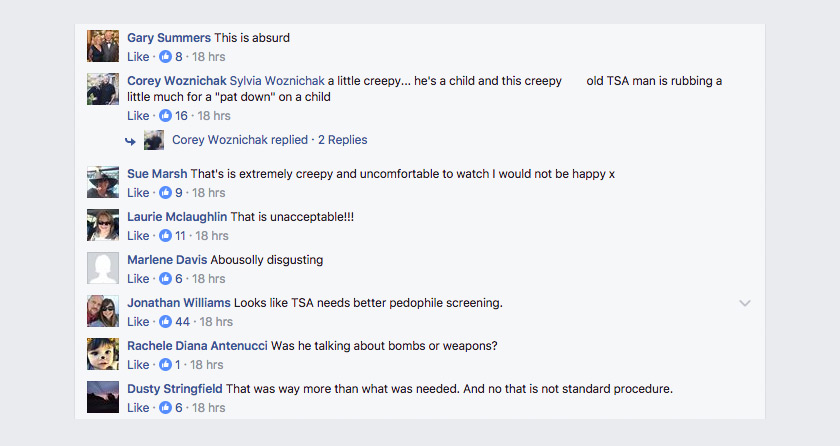Click the reply arrow icon beside Corey's replies
Viewport: 840px width, 446px height.
coord(130,141)
